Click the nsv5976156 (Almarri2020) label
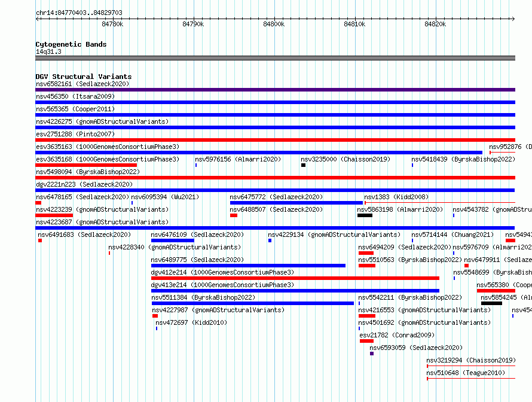Image resolution: width=532 pixels, height=402 pixels. coord(238,159)
